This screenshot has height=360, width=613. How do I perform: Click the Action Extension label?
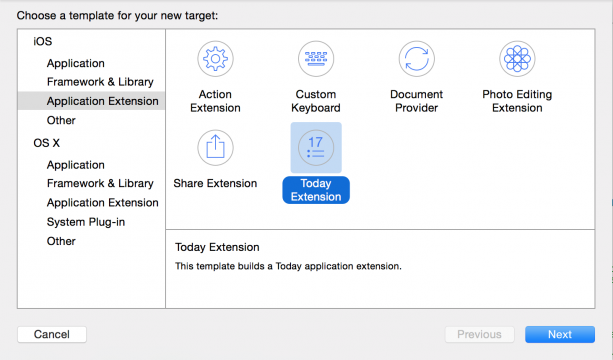[215, 101]
